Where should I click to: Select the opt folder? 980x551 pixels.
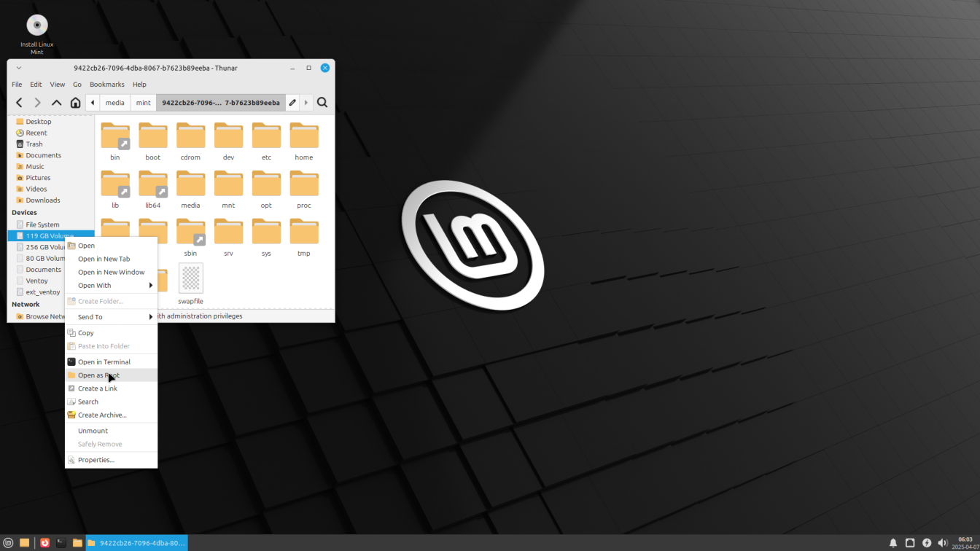(x=266, y=189)
